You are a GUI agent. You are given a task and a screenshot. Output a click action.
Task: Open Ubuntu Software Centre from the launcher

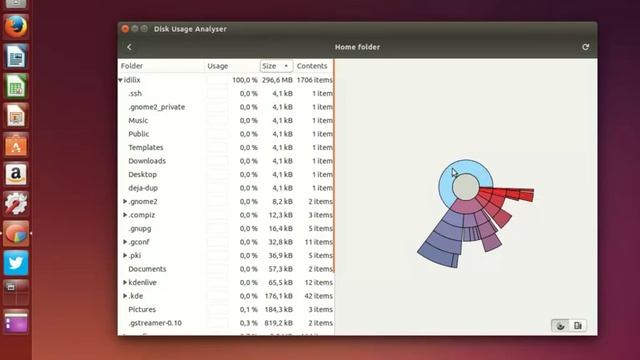tap(16, 145)
